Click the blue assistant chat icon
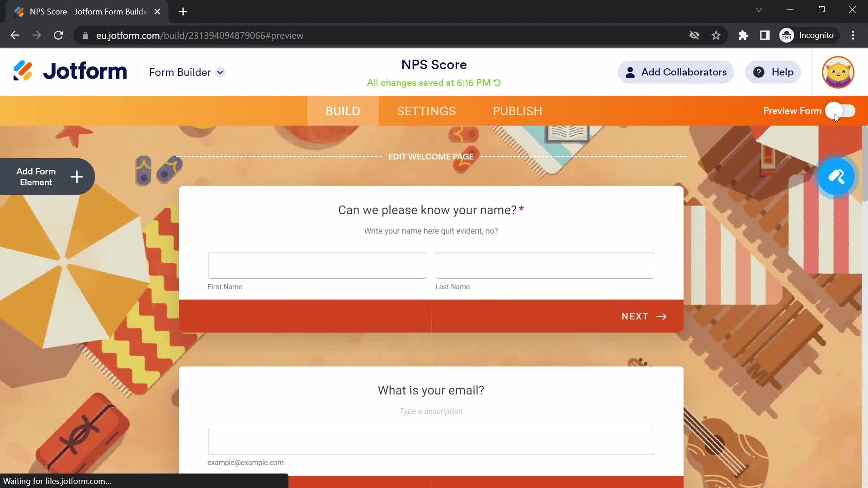 [x=836, y=176]
